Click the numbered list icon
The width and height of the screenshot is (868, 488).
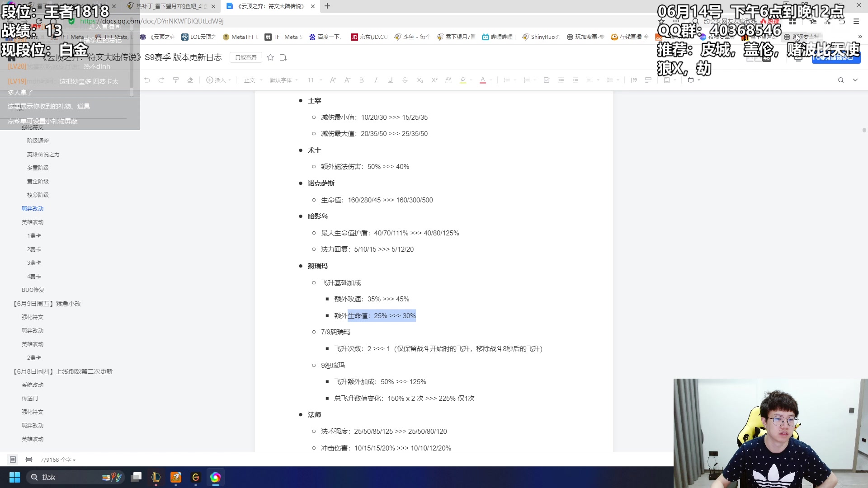[x=527, y=80]
